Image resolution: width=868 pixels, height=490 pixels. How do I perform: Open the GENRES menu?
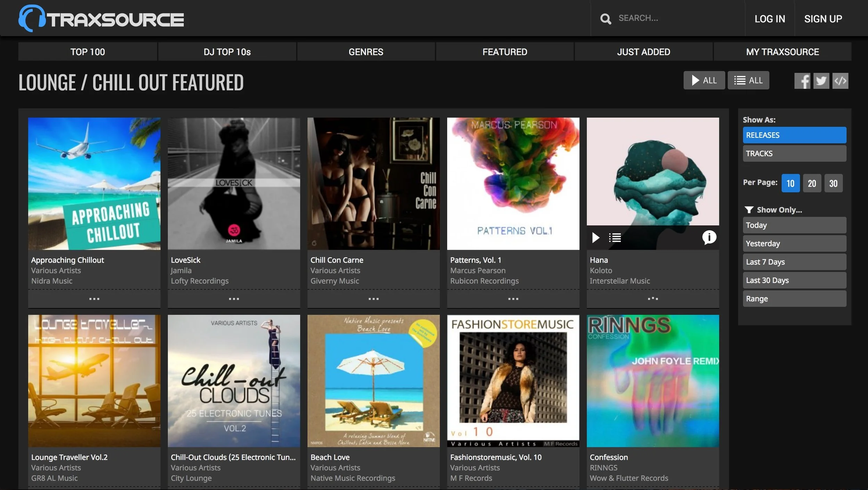(366, 52)
